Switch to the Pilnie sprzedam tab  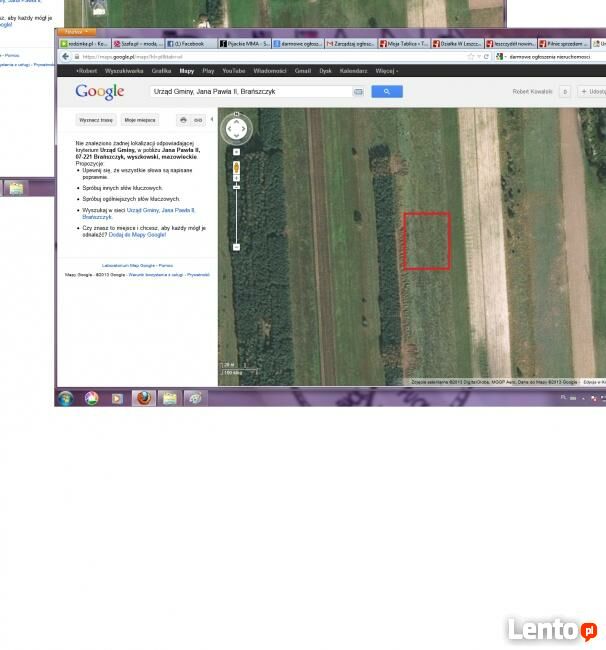click(564, 44)
